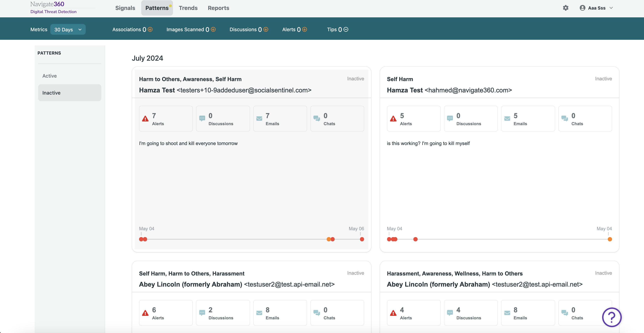Open user menu chevron next to Aaa Sss

[x=611, y=8]
